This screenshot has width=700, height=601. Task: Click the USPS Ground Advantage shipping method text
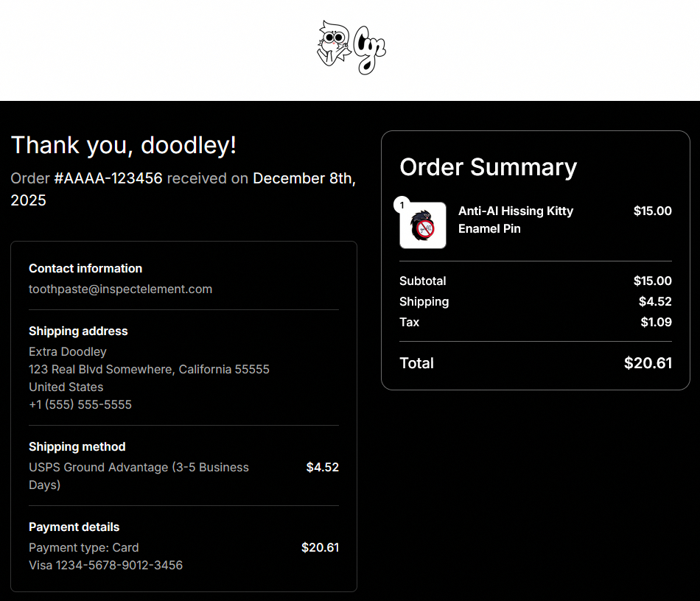pos(139,476)
